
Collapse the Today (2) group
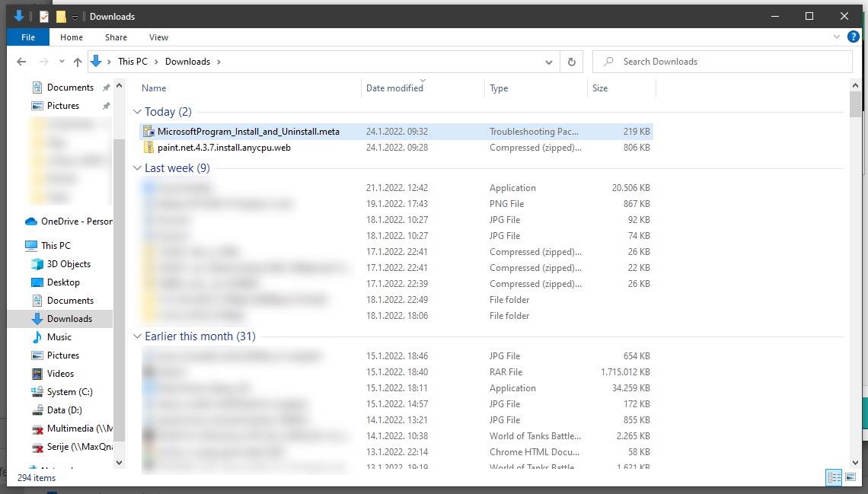coord(137,112)
